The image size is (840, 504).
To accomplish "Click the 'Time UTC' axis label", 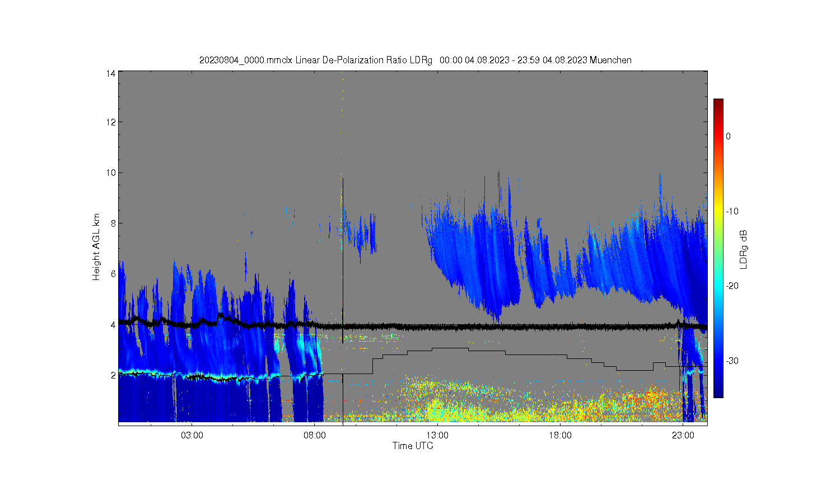I will click(413, 446).
